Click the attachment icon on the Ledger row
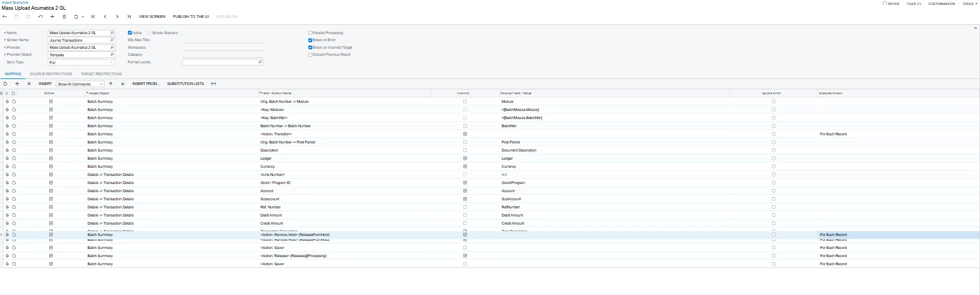 pyautogui.click(x=8, y=159)
